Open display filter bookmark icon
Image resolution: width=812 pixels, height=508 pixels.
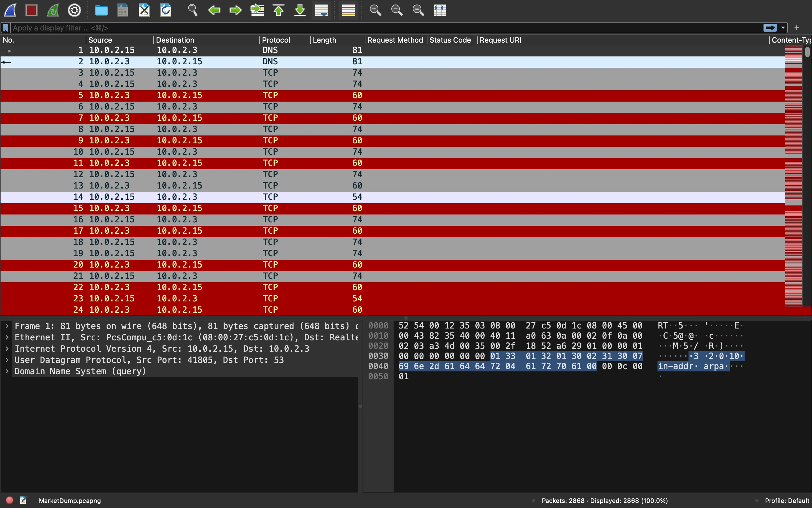tap(6, 28)
